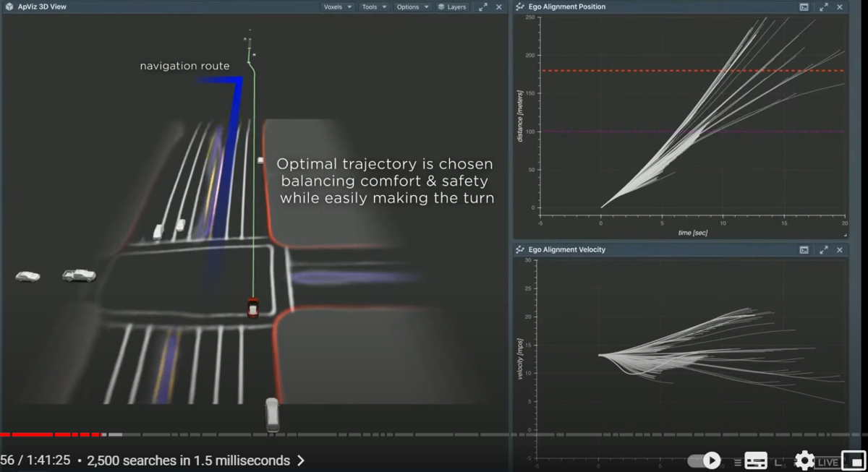Click the 'distance [meters]' axis label
The width and height of the screenshot is (868, 472).
(x=520, y=116)
